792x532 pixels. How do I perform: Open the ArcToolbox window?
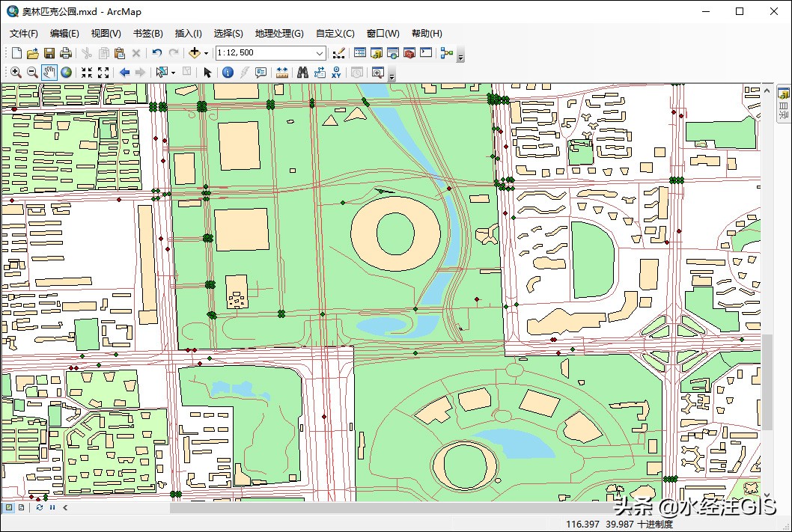[409, 53]
